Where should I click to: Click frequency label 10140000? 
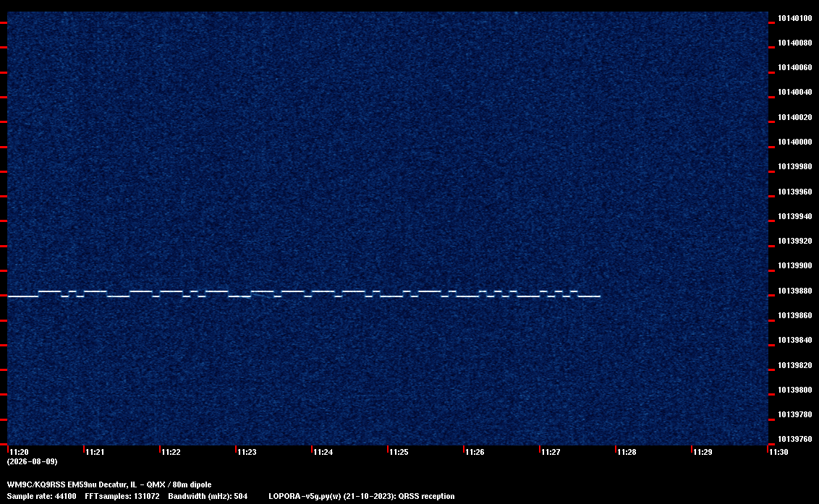795,142
